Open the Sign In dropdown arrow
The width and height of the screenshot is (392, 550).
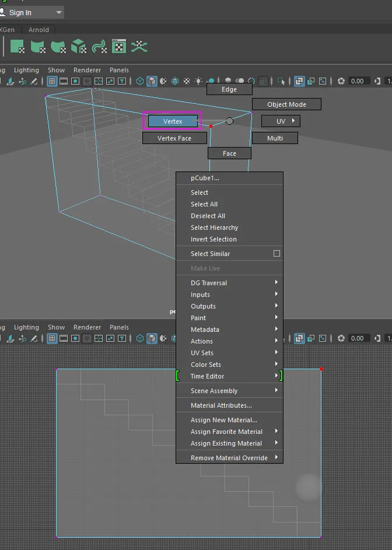click(59, 12)
